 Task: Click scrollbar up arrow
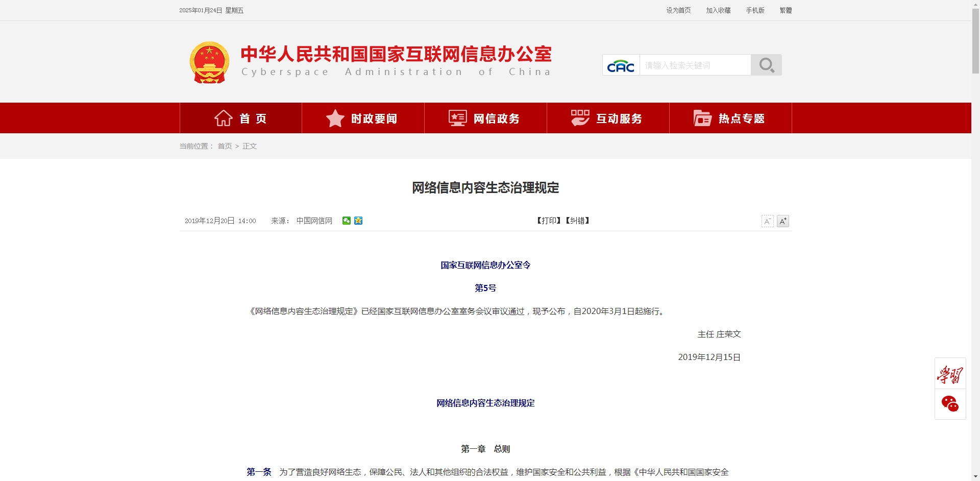975,4
